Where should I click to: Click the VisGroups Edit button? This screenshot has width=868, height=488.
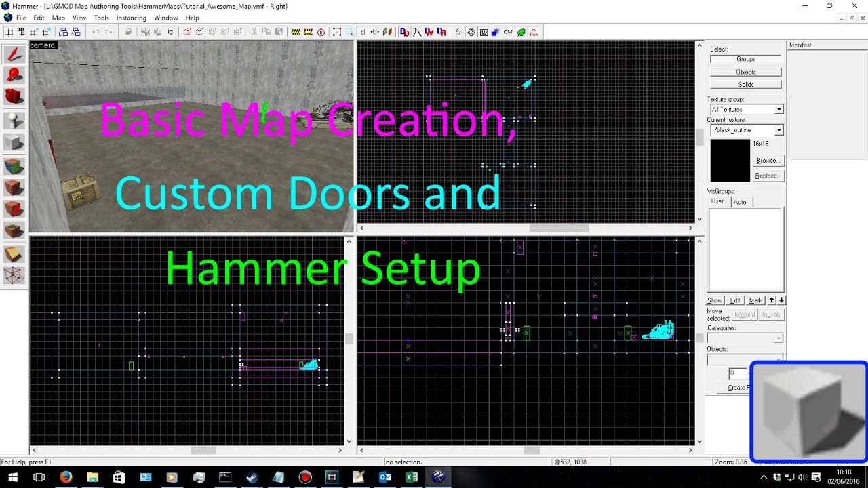[x=735, y=300]
